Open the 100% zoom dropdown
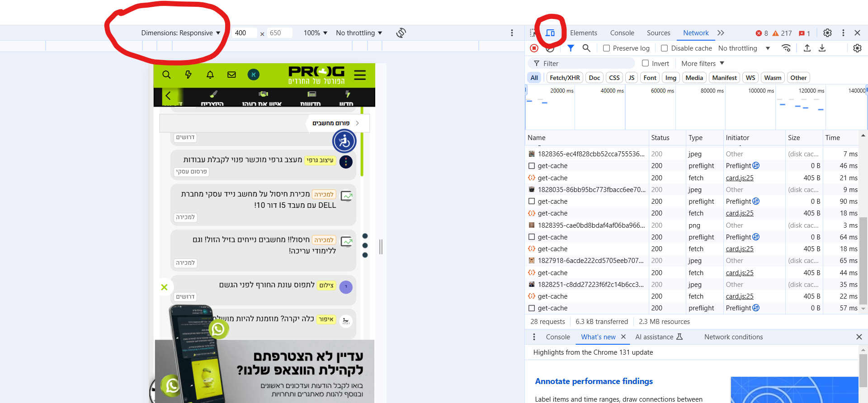 coord(316,33)
